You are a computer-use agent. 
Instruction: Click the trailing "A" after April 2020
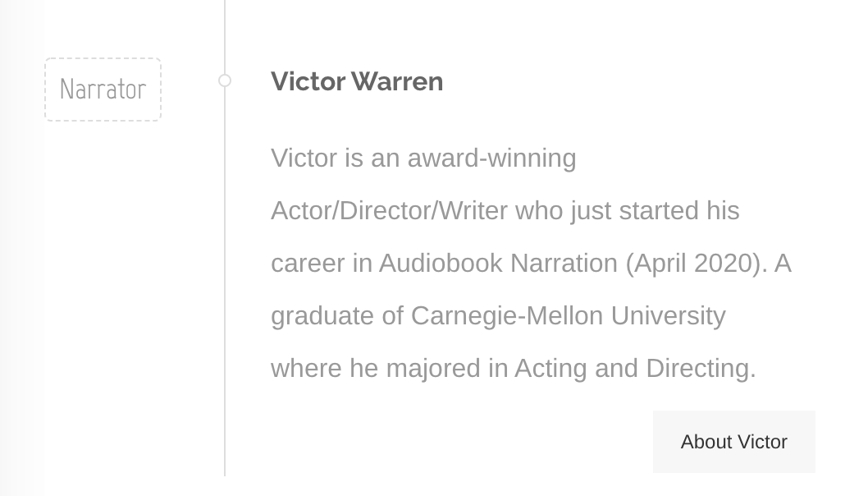tap(783, 264)
